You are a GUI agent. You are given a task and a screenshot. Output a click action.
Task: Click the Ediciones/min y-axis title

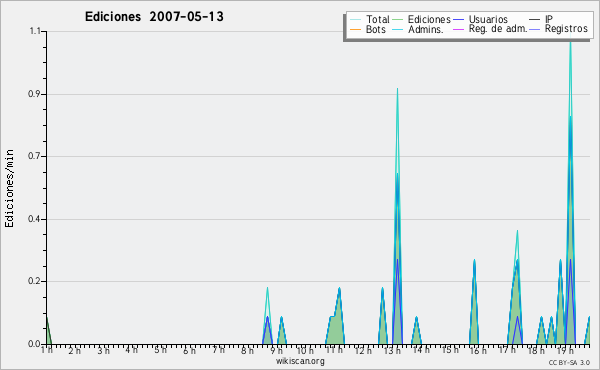coord(9,189)
